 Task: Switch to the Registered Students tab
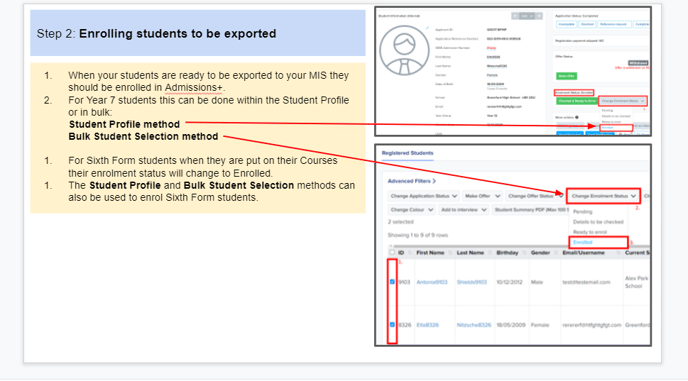click(408, 153)
